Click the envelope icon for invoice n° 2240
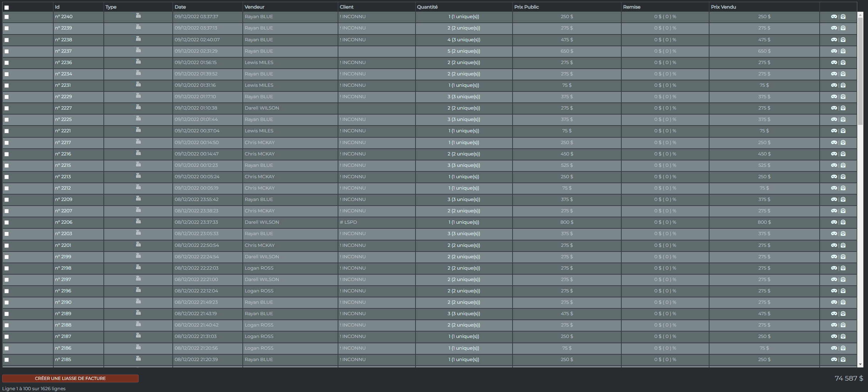This screenshot has width=868, height=392. click(843, 17)
